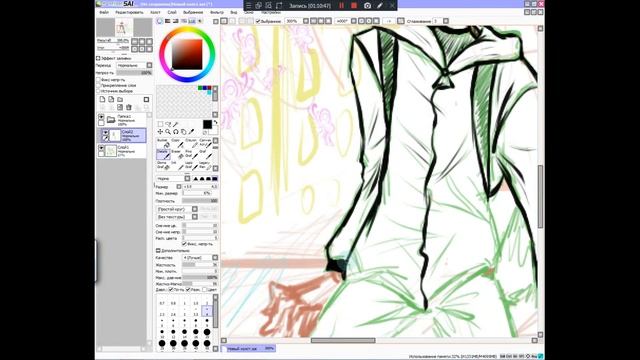Create a new layer folder
This screenshot has width=640, height=360.
click(x=120, y=99)
